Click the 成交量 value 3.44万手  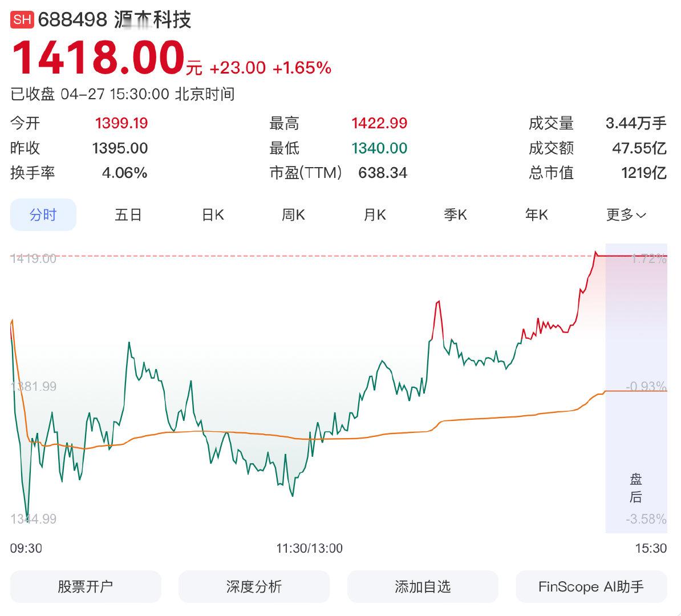(x=636, y=123)
